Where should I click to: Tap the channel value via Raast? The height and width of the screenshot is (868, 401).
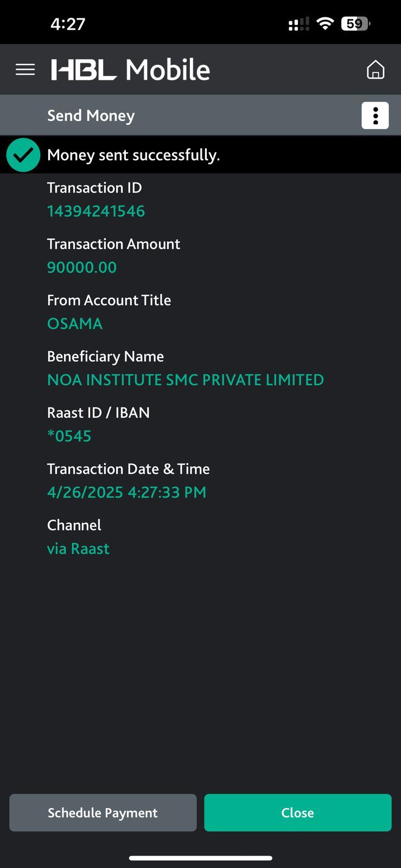(78, 549)
